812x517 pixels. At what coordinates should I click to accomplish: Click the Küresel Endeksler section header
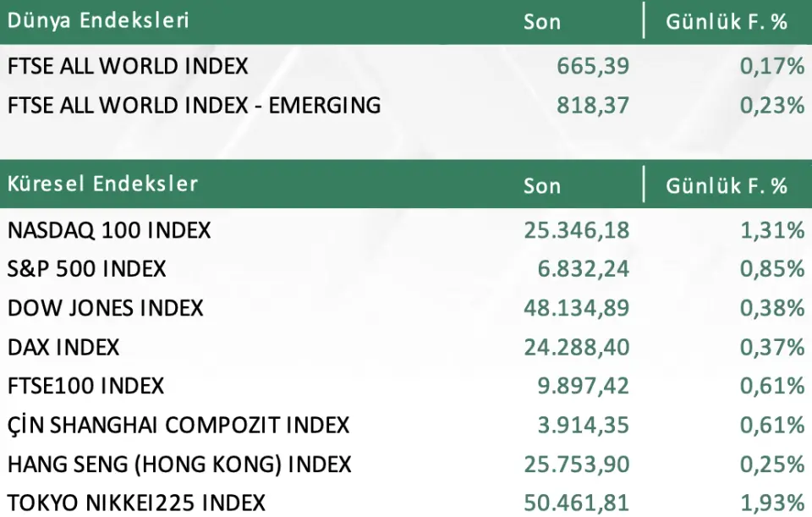tap(102, 184)
